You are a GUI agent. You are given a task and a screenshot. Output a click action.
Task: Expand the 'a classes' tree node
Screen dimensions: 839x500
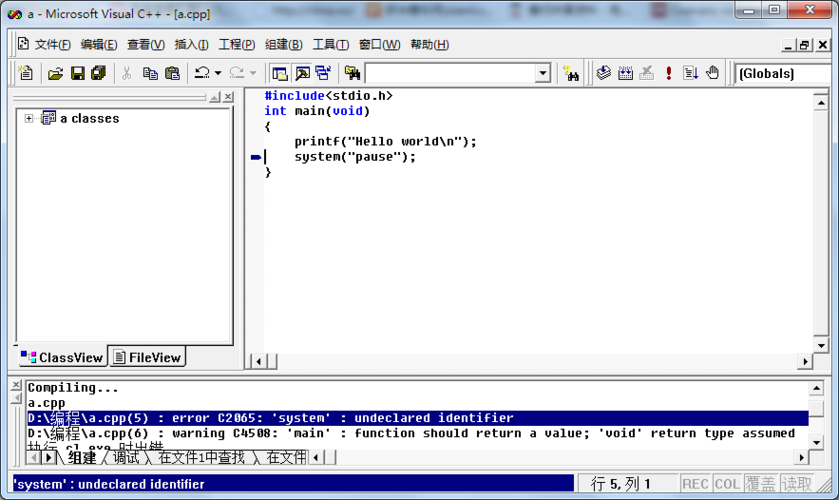[x=29, y=118]
